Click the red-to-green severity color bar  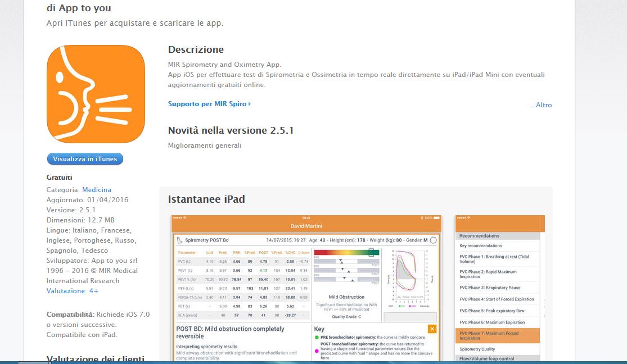pyautogui.click(x=346, y=253)
